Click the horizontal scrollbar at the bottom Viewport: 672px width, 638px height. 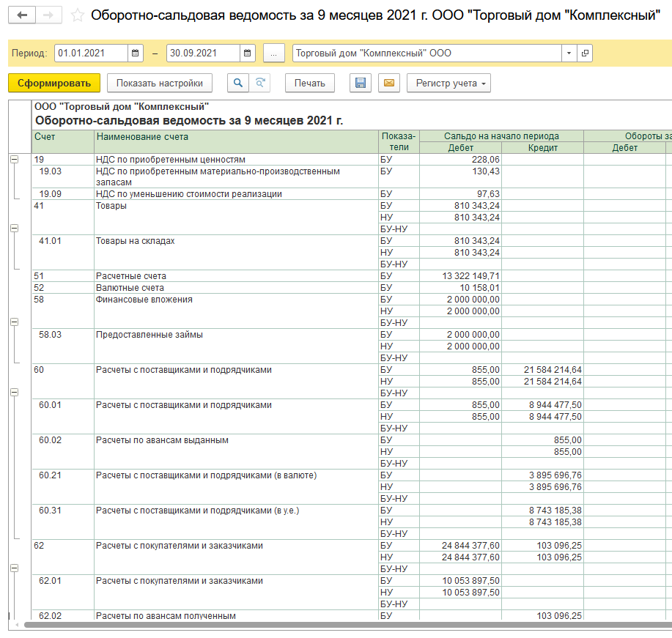point(337,625)
